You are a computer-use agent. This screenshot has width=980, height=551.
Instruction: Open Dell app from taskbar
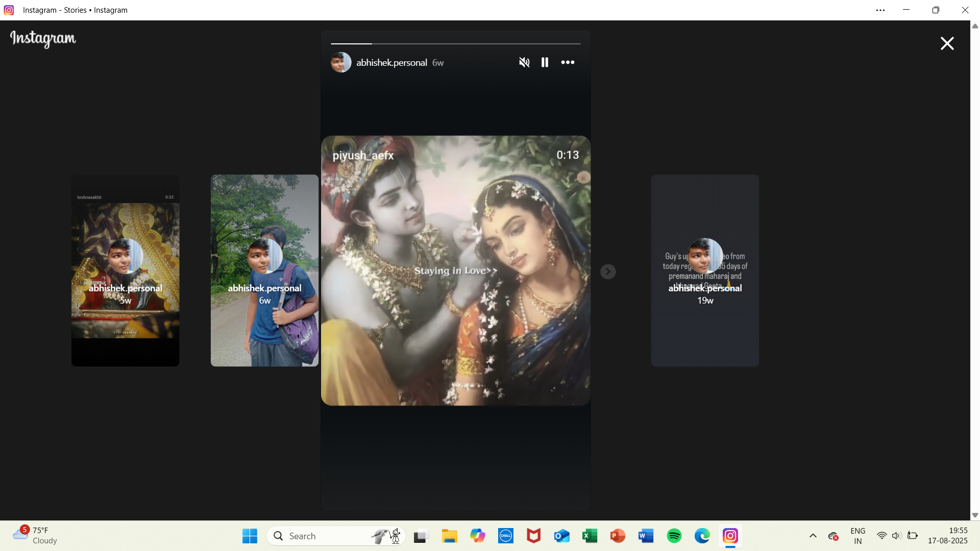pos(506,536)
